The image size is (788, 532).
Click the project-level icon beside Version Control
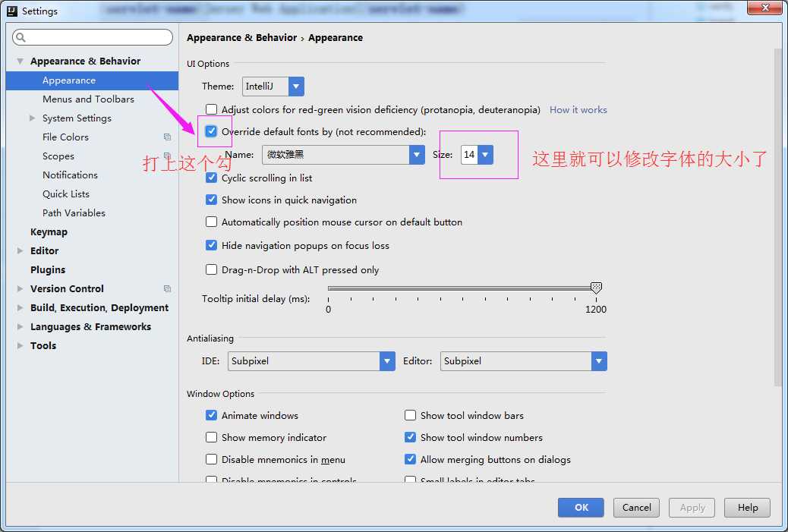pyautogui.click(x=167, y=289)
